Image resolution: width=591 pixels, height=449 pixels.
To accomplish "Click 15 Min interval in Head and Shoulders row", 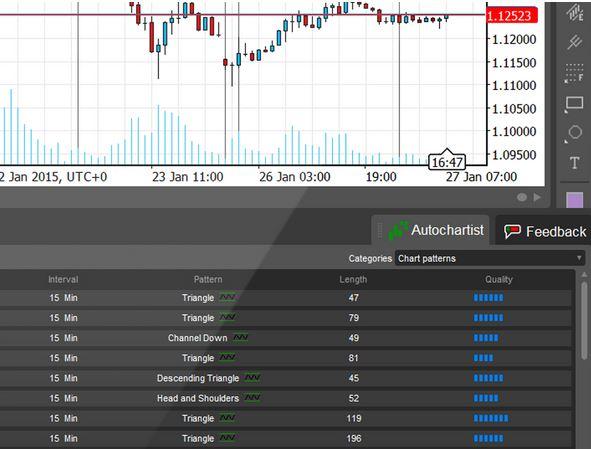I will tap(63, 398).
